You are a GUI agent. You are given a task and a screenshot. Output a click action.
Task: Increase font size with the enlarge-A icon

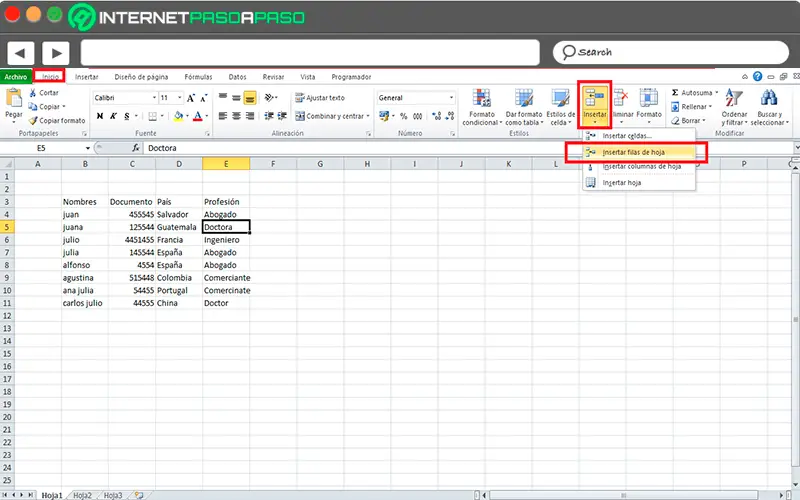tap(191, 98)
